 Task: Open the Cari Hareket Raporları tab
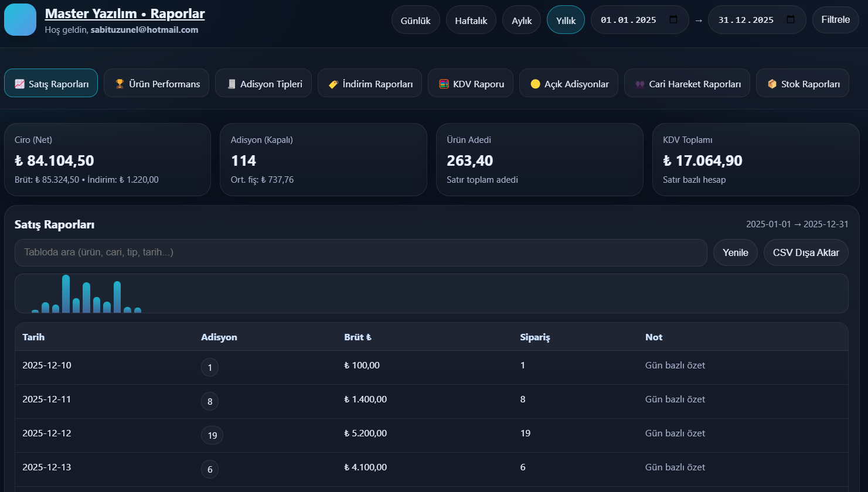coord(687,83)
